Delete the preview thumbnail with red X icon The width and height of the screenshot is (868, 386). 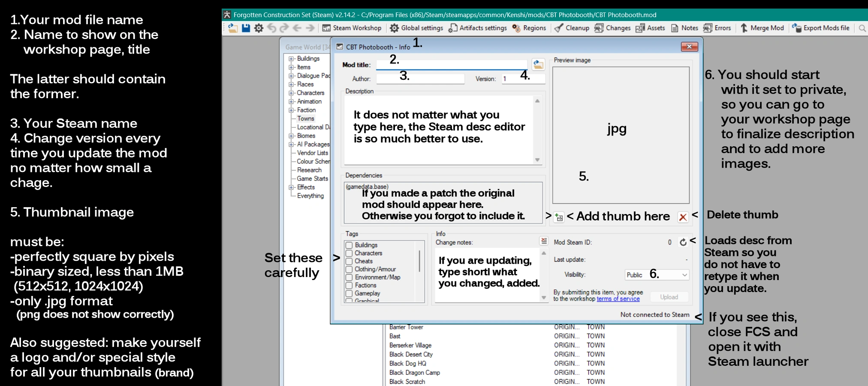(x=683, y=217)
